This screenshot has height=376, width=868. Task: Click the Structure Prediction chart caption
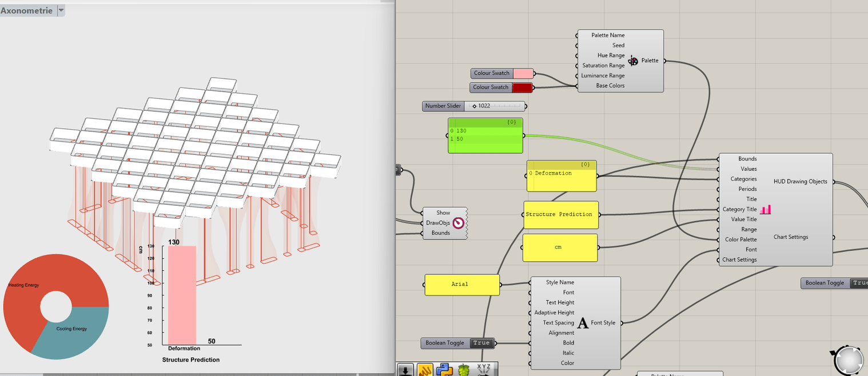pyautogui.click(x=191, y=360)
